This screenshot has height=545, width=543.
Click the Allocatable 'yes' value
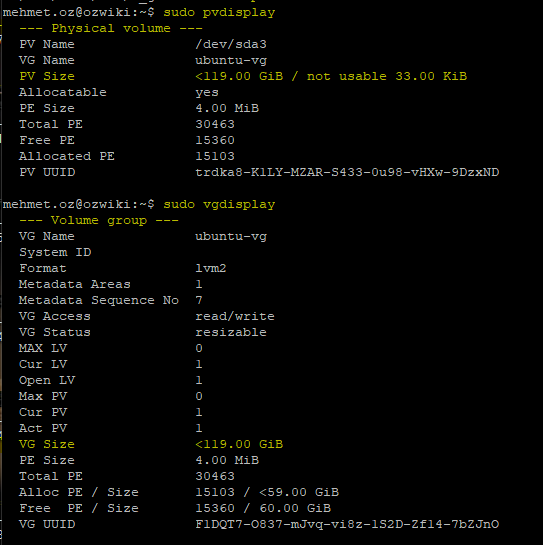pos(207,92)
